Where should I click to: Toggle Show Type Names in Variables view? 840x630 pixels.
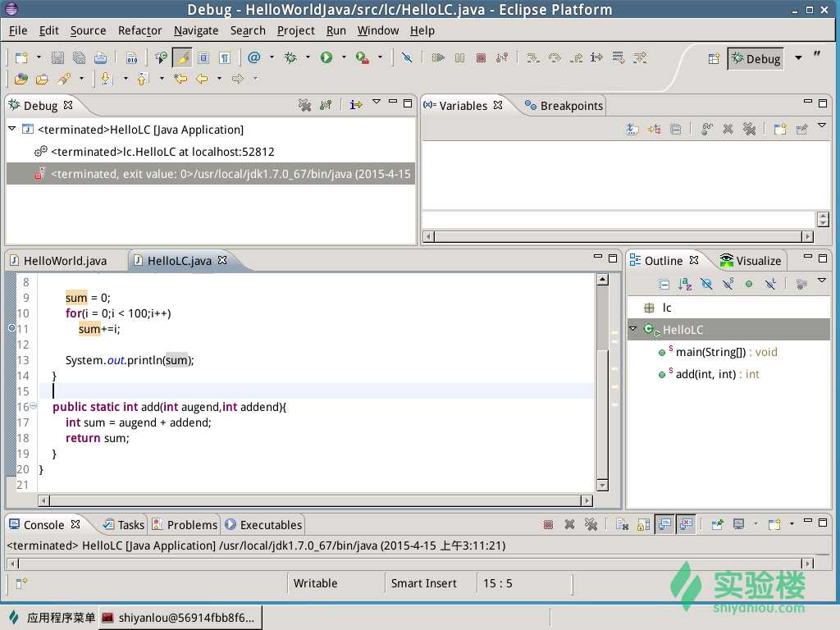coord(632,129)
